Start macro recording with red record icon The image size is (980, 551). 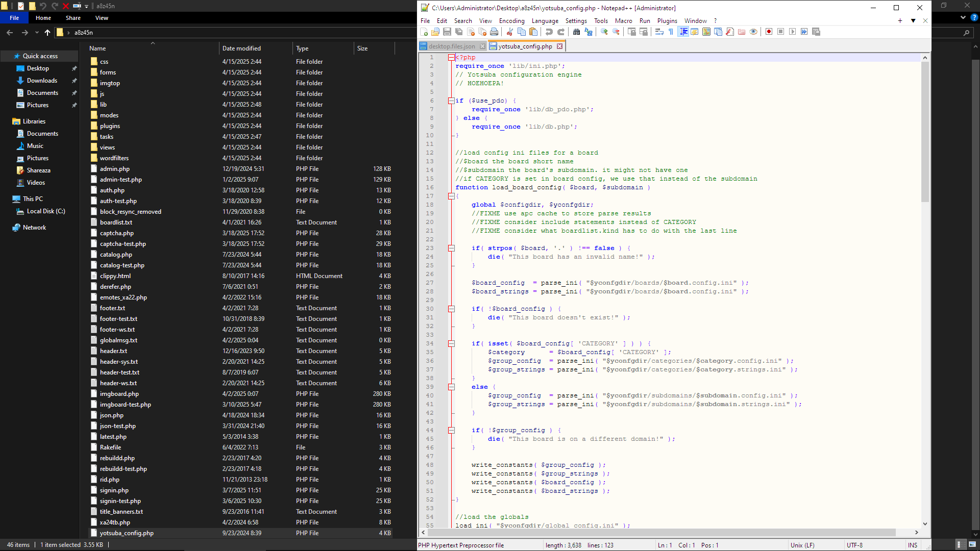click(769, 32)
